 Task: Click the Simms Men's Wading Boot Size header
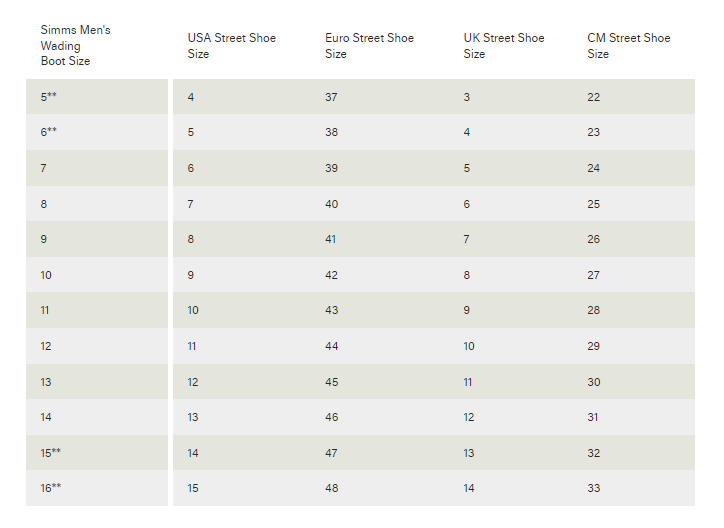point(76,45)
